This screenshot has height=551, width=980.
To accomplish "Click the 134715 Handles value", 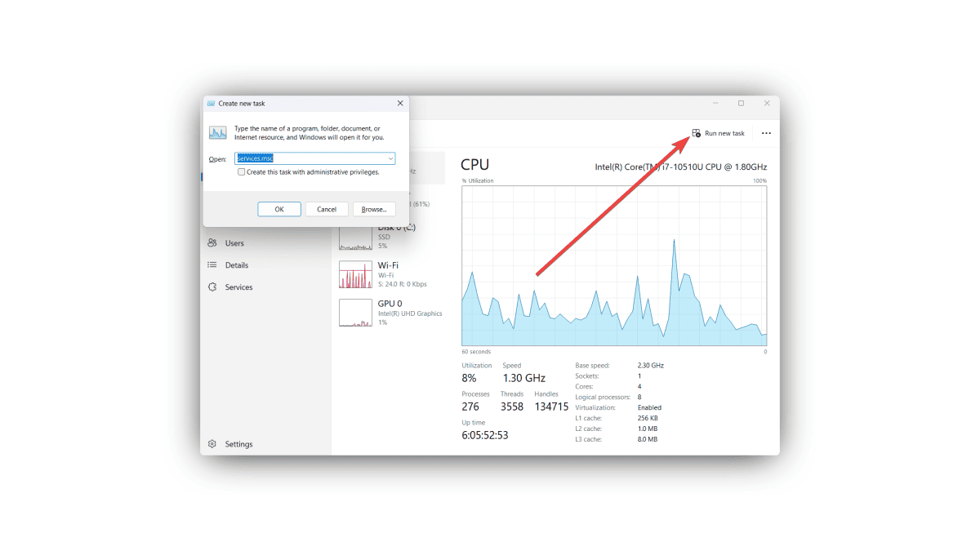I will tap(551, 407).
